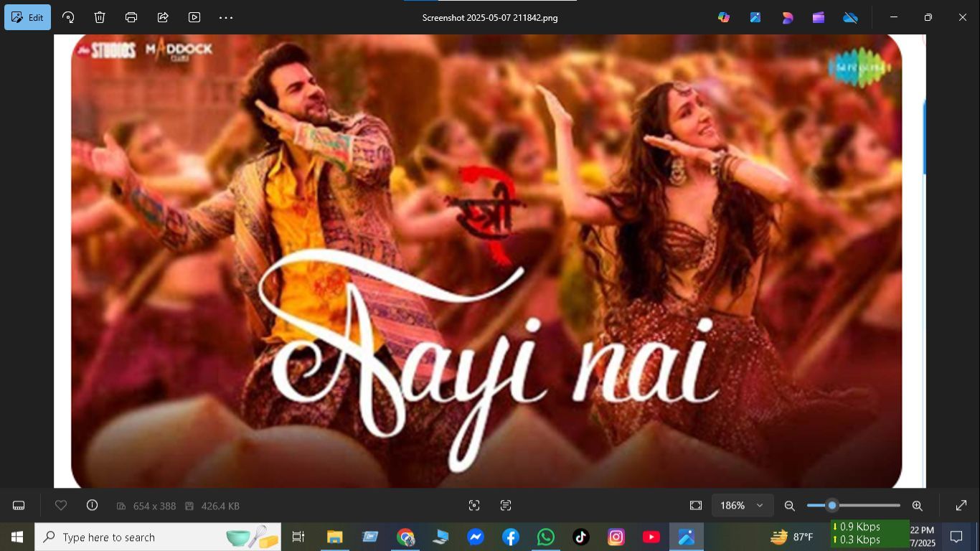Toggle the filmstrip view icon
This screenshot has width=980, height=551.
tap(19, 506)
